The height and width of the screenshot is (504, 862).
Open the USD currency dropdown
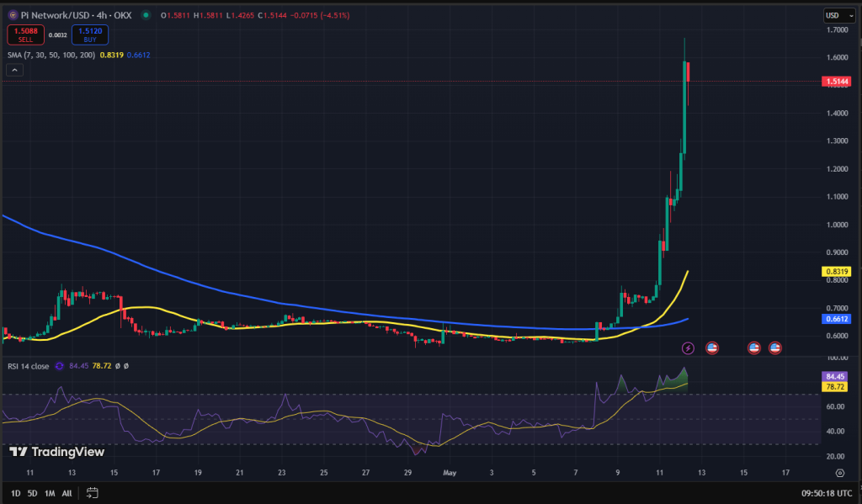(x=839, y=15)
